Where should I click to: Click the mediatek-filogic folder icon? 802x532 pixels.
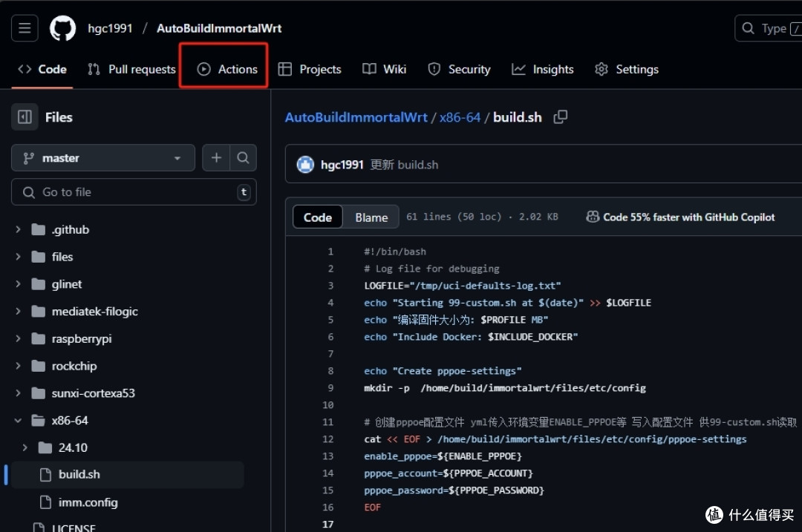[39, 311]
